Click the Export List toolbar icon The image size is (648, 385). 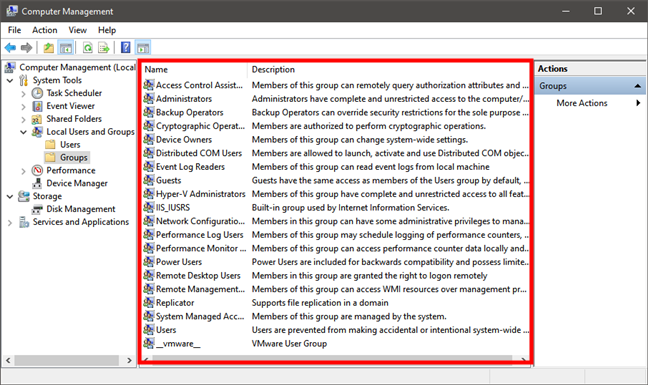[104, 48]
